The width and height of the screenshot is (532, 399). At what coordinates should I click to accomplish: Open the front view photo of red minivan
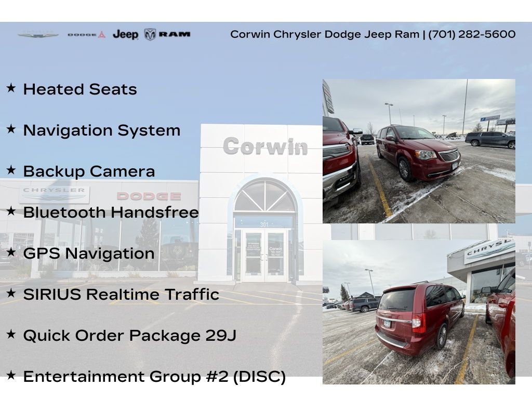419,151
